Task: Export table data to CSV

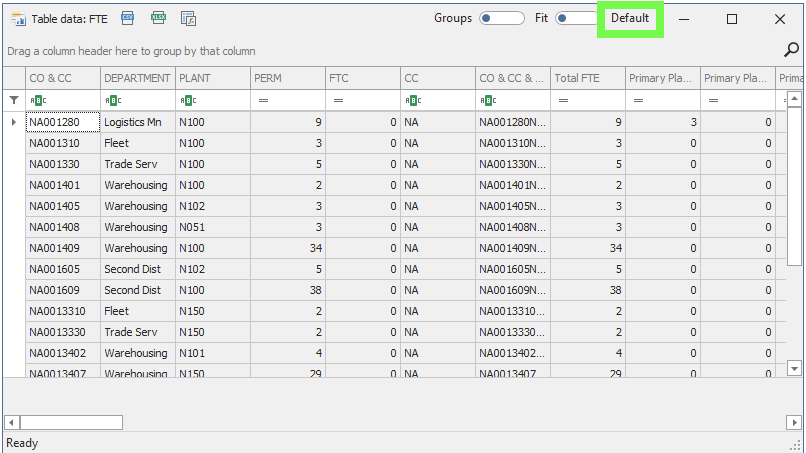Action: tap(127, 18)
